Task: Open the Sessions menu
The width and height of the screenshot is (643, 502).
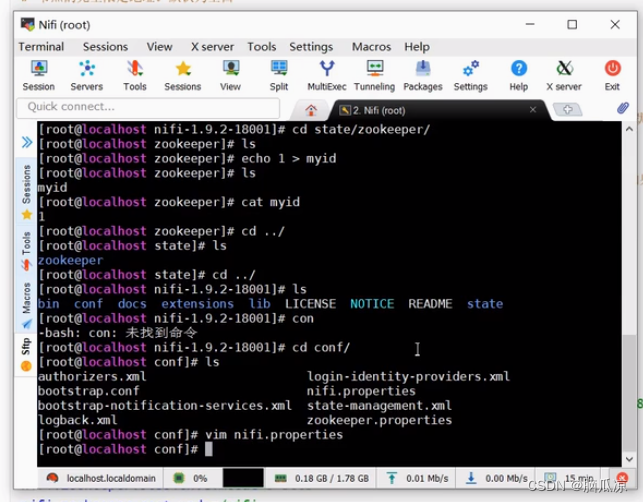Action: tap(105, 47)
